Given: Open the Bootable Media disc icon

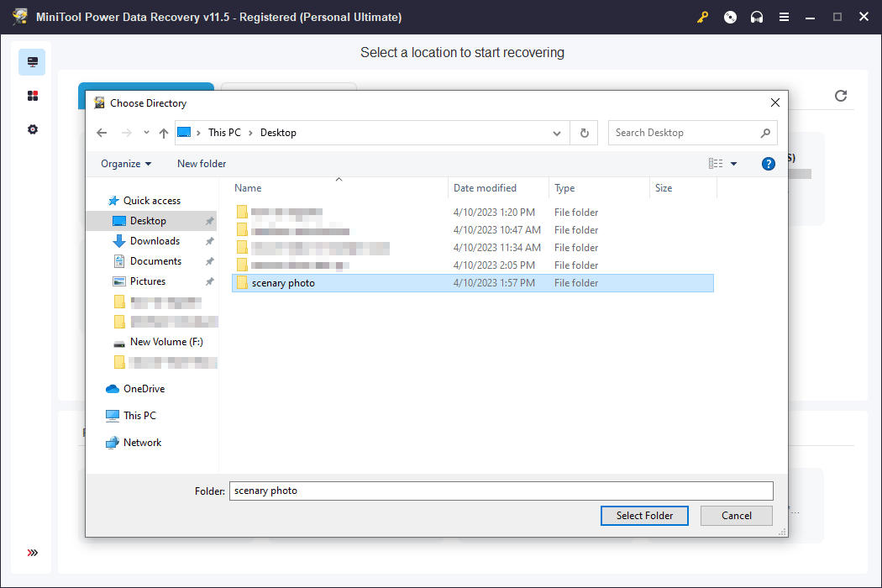Looking at the screenshot, I should (730, 16).
